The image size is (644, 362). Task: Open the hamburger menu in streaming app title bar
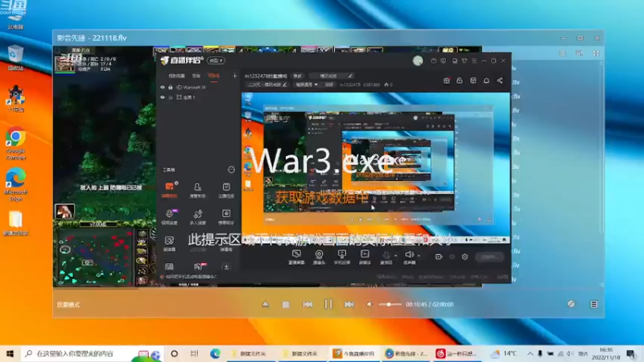click(x=474, y=61)
